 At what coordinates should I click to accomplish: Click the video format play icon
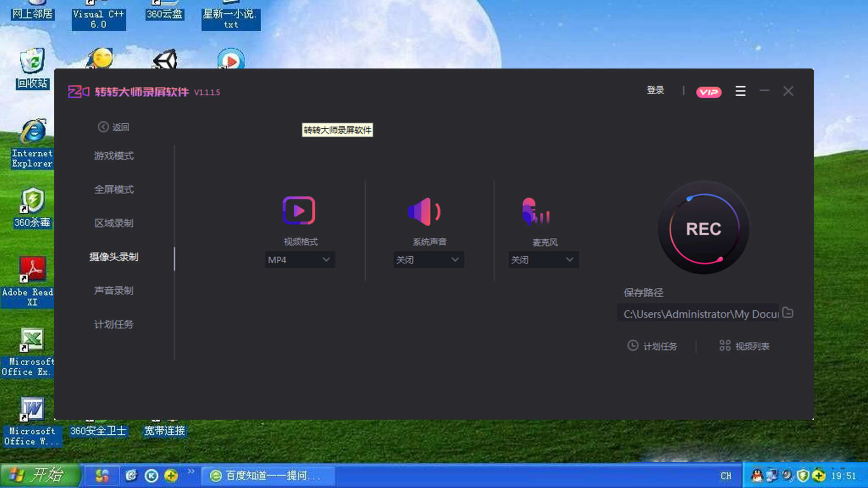(299, 211)
